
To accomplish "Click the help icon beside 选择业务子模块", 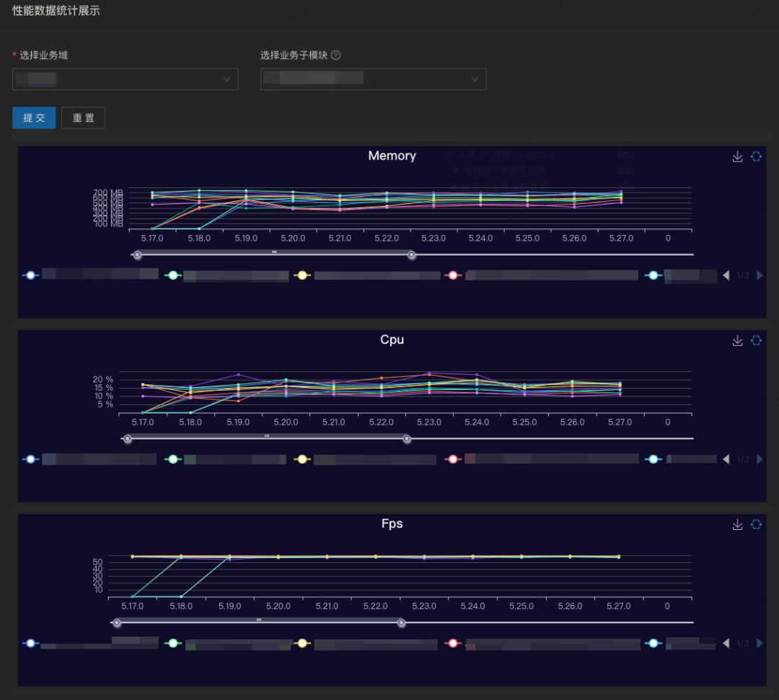I will (x=336, y=55).
